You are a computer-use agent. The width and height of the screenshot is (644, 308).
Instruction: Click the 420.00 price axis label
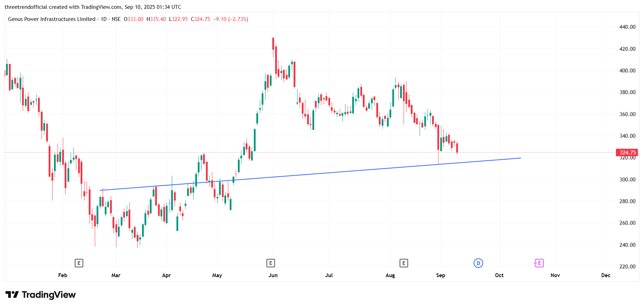point(627,49)
